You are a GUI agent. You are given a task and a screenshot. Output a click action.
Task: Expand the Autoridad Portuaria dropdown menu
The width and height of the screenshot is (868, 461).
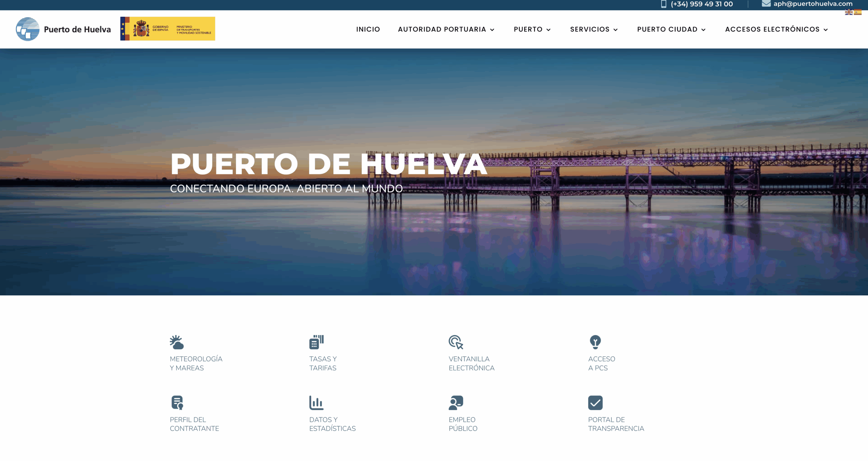[446, 30]
